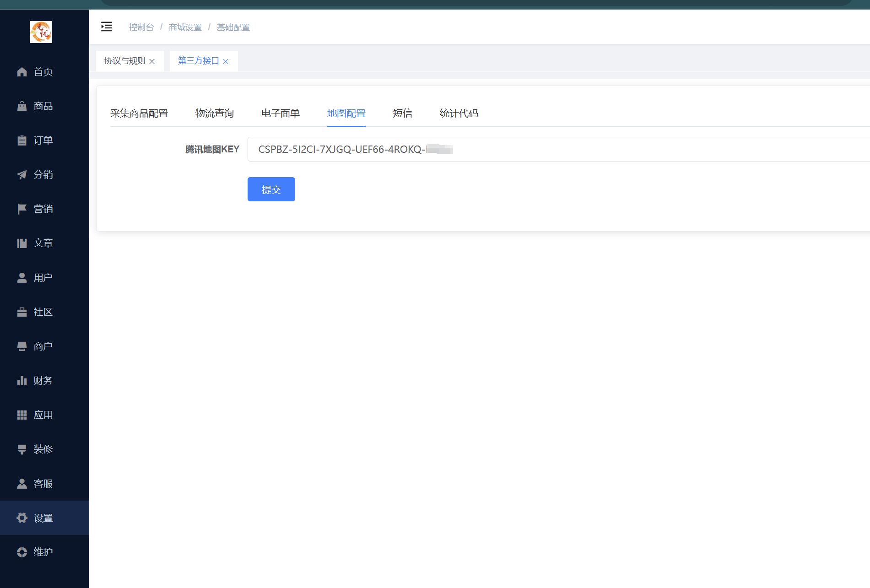Close the 第三方接口 tab
The height and width of the screenshot is (588, 870).
[226, 61]
